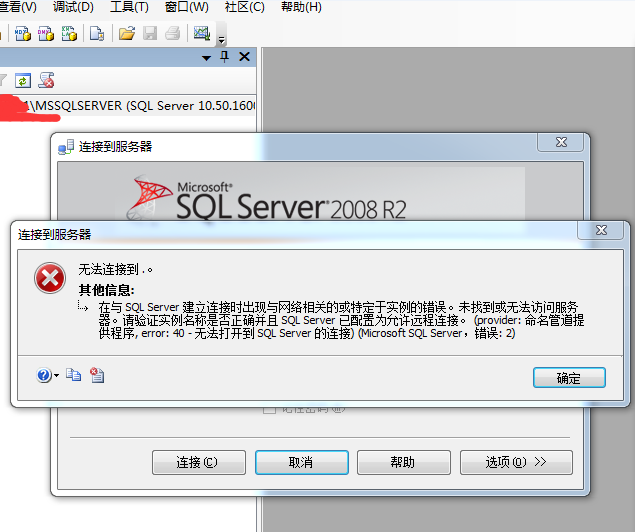The height and width of the screenshot is (532, 635).
Task: Select the MSSQLSERVER server node
Action: coord(140,105)
